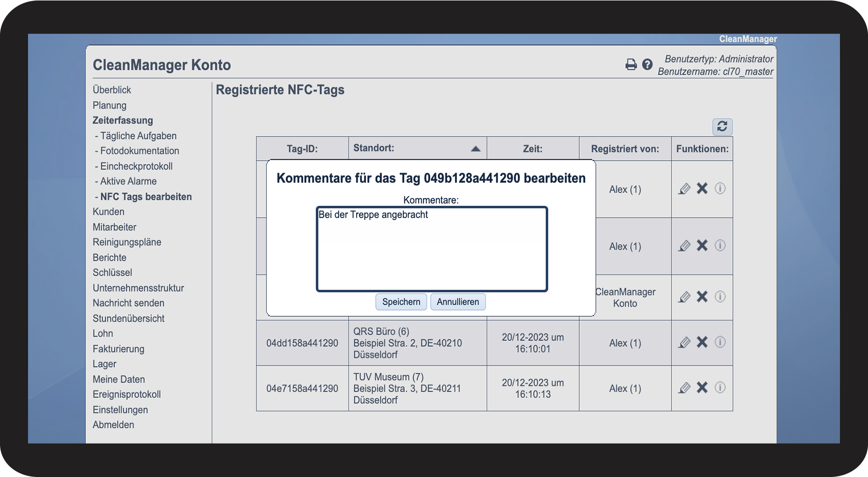Edit the tag 04dd158a441290 pencil icon
The width and height of the screenshot is (868, 477).
point(684,342)
